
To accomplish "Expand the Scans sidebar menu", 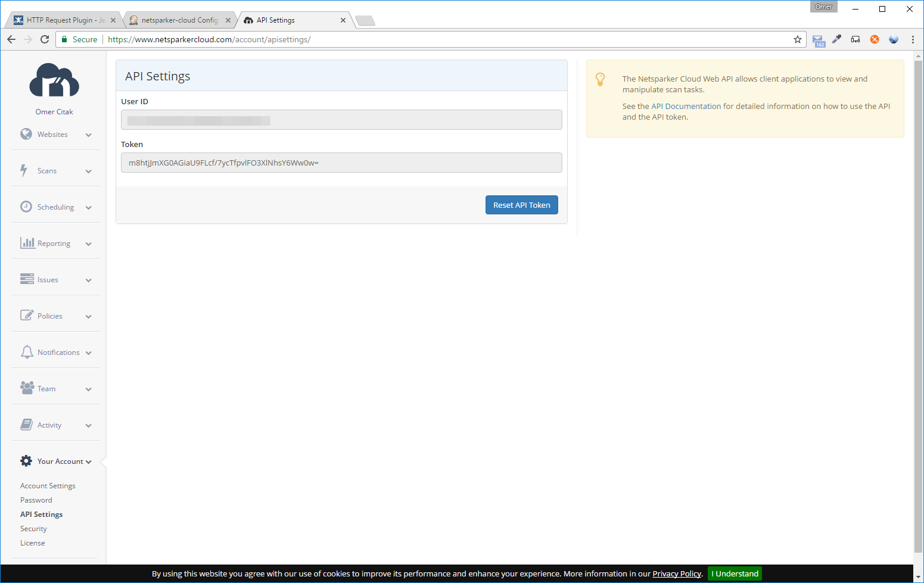I will tap(88, 171).
